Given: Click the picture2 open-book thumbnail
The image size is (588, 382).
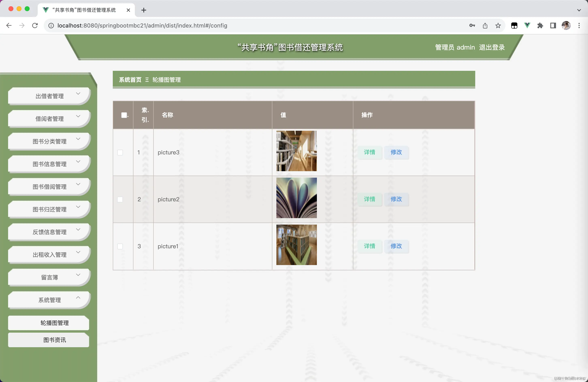Looking at the screenshot, I should click(x=296, y=198).
